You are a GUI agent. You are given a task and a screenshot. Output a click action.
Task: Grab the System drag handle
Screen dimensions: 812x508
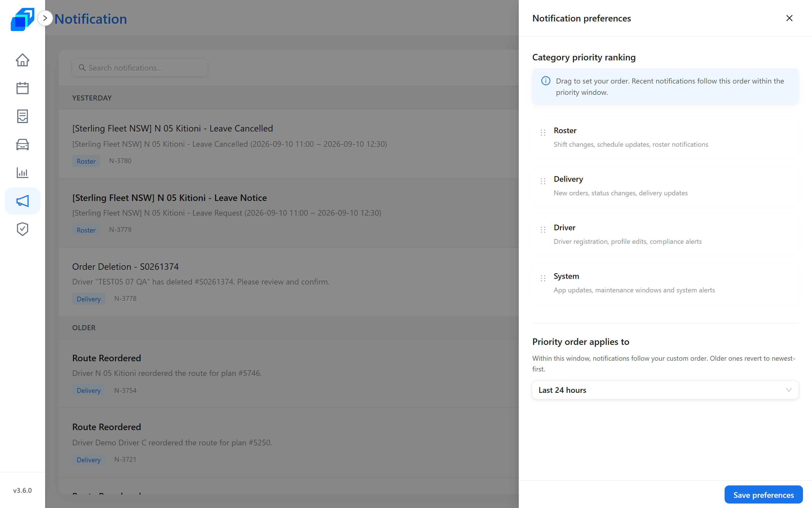543,278
